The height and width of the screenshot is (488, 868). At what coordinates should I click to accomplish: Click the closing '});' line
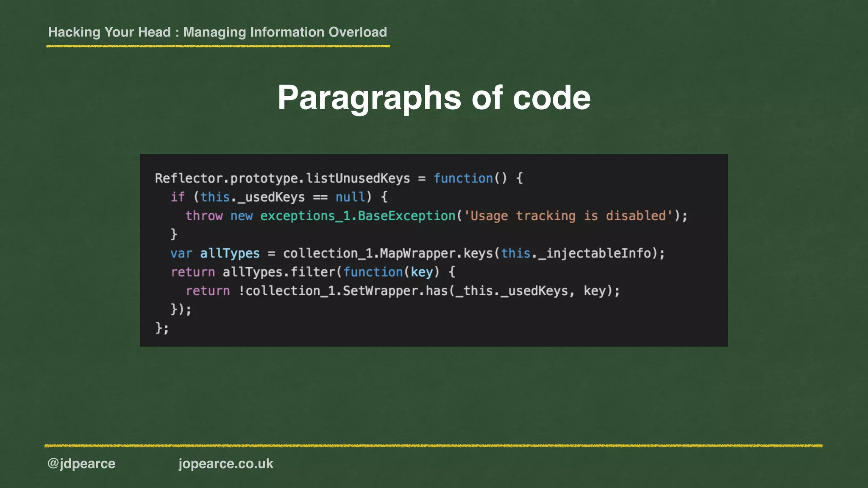click(181, 309)
